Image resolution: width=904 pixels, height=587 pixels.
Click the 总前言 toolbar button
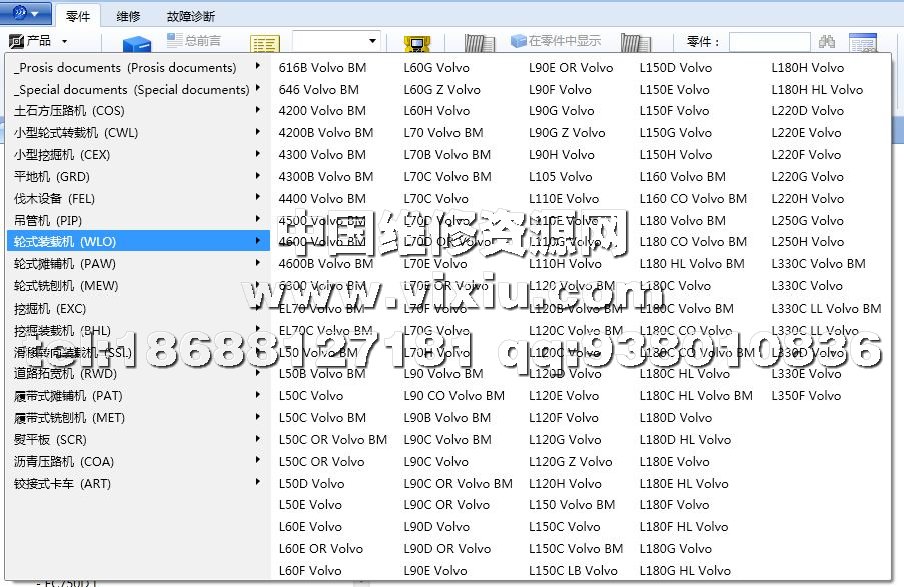194,41
